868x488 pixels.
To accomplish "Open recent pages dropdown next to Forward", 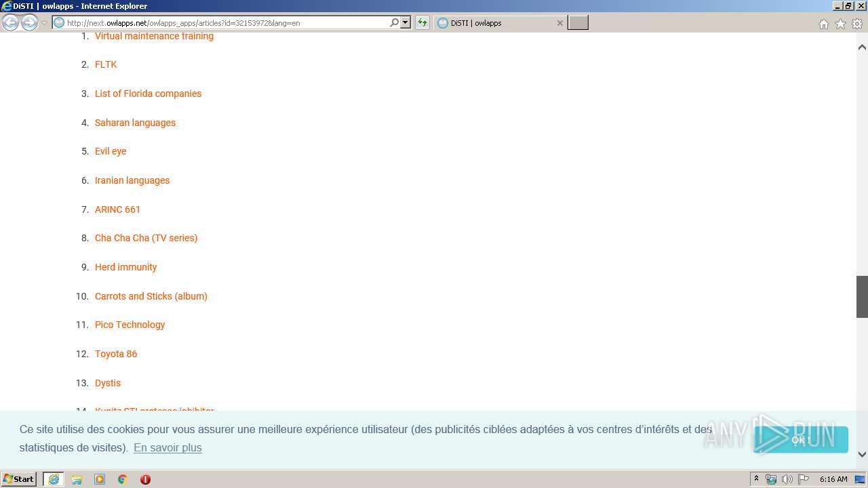I will [x=45, y=23].
